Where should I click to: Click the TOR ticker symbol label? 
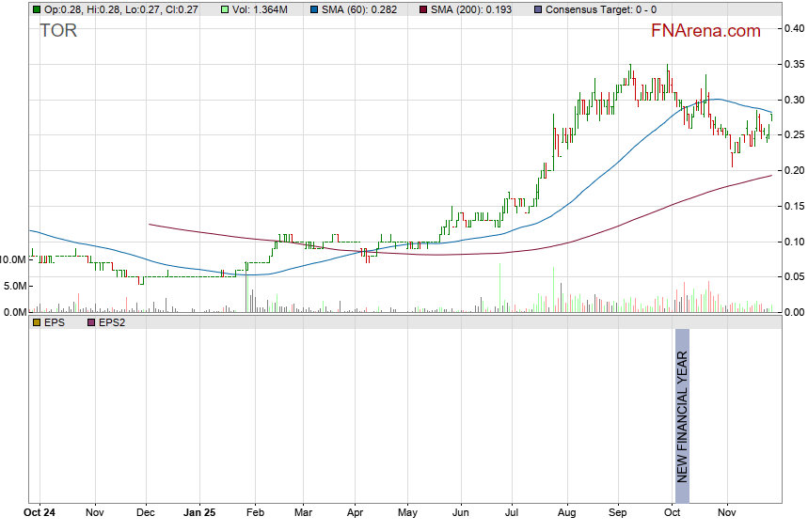pos(58,31)
